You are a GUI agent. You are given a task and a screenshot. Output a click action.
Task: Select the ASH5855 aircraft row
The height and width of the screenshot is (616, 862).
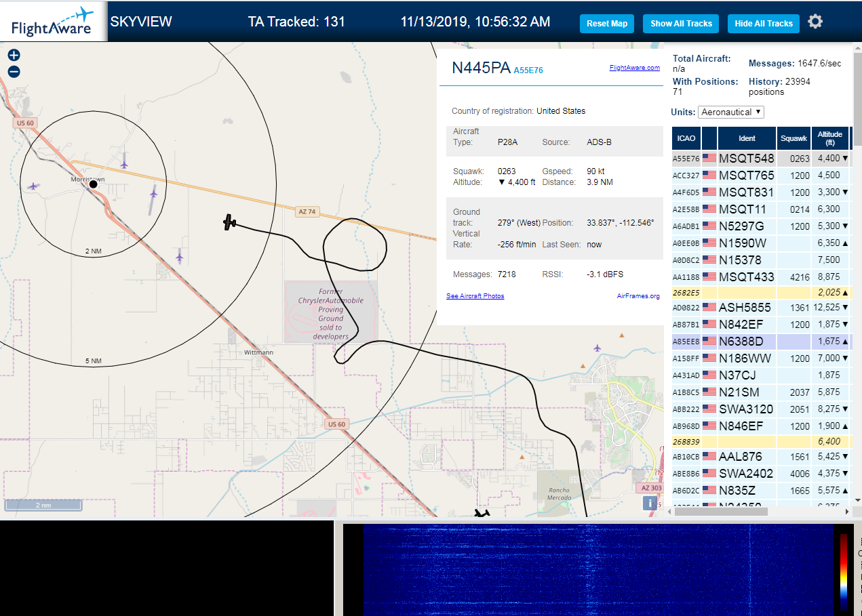pyautogui.click(x=762, y=308)
